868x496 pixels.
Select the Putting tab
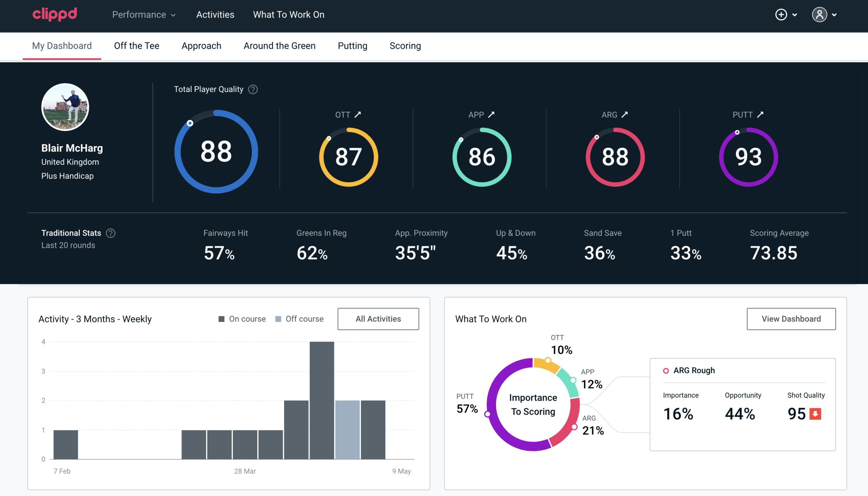[x=352, y=45]
